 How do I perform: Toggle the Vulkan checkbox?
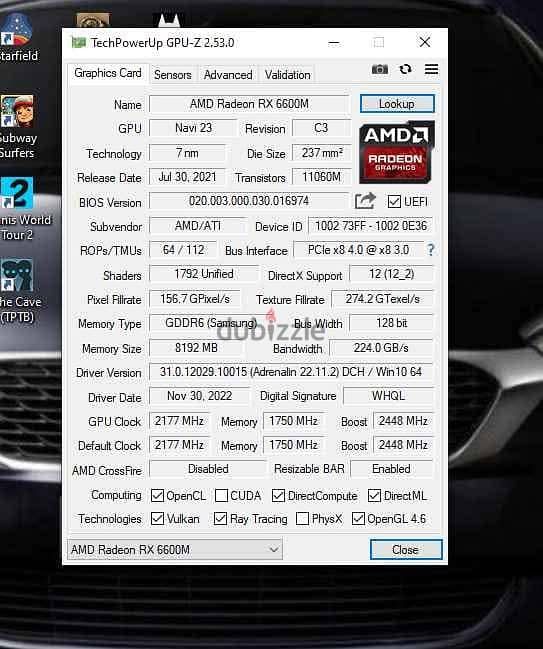click(157, 519)
